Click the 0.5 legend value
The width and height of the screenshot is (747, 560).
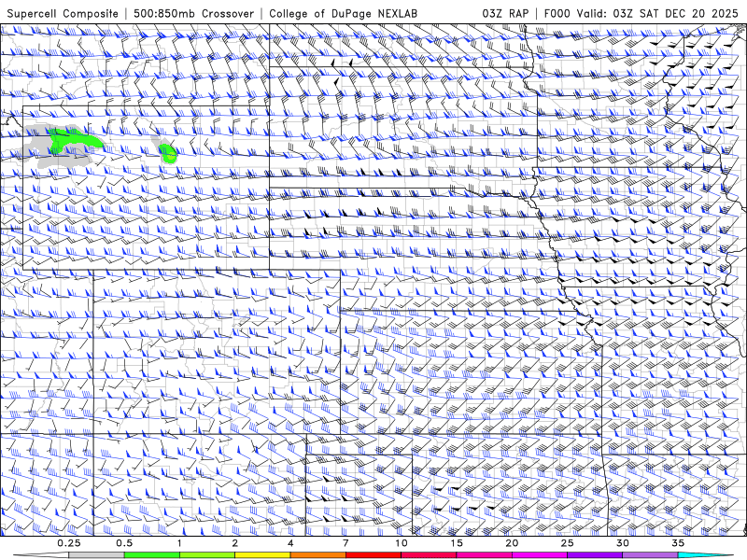(x=124, y=543)
